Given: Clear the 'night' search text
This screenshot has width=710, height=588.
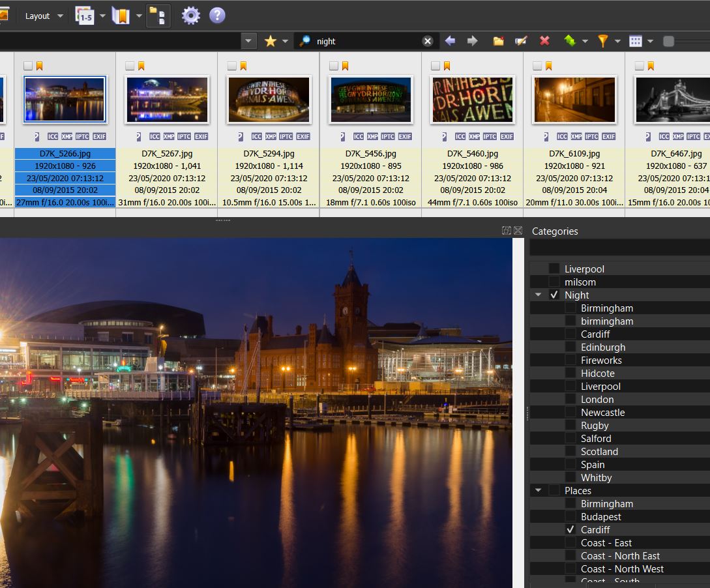Looking at the screenshot, I should [x=428, y=41].
